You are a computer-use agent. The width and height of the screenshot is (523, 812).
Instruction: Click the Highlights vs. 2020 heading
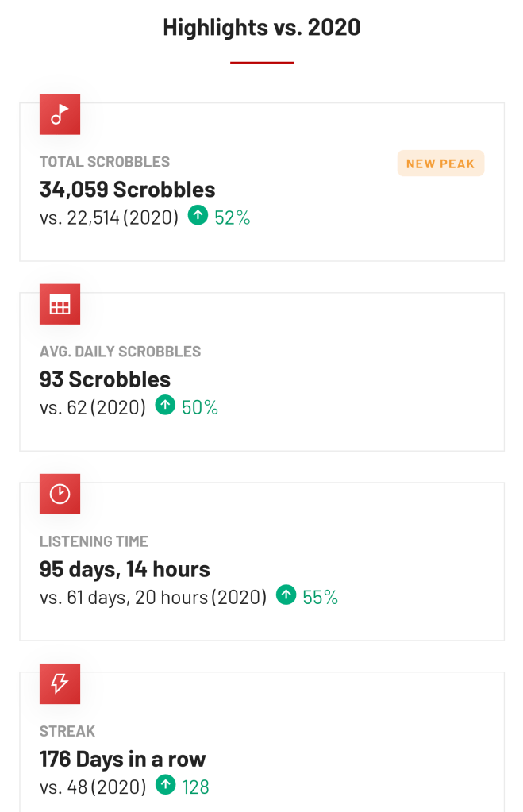click(x=262, y=27)
